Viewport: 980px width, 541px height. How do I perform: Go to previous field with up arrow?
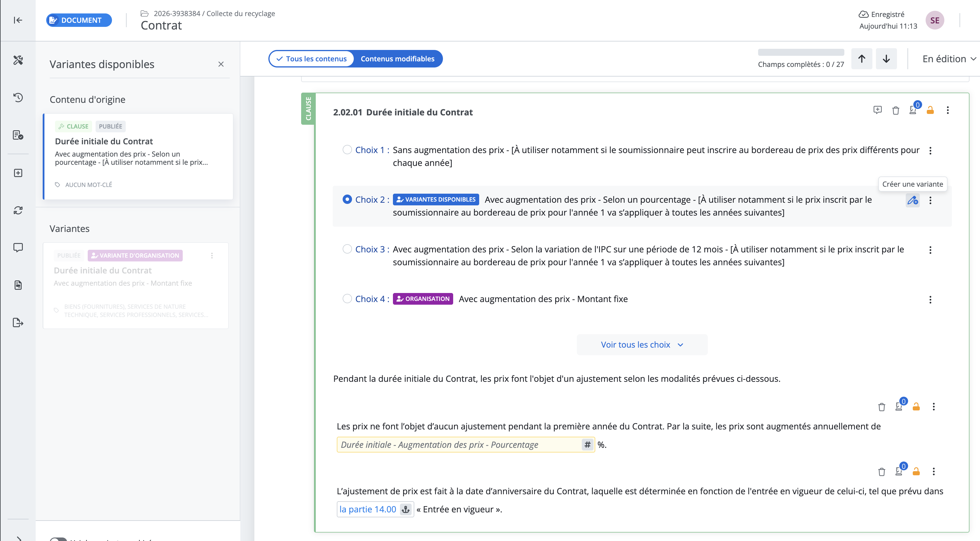click(862, 58)
